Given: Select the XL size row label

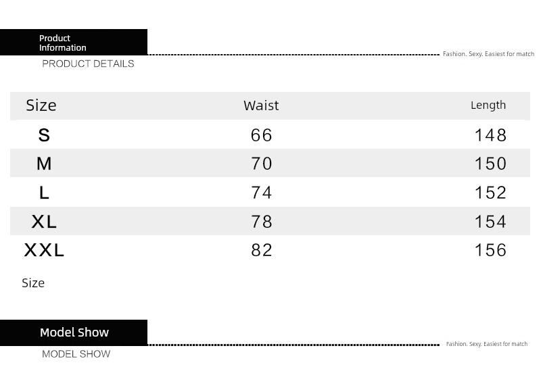Looking at the screenshot, I should point(44,221).
